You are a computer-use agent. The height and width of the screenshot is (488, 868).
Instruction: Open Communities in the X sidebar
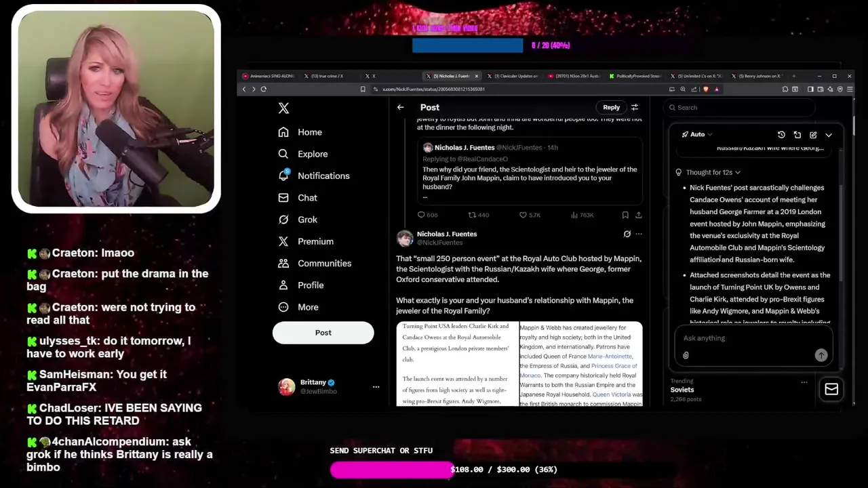(x=314, y=263)
